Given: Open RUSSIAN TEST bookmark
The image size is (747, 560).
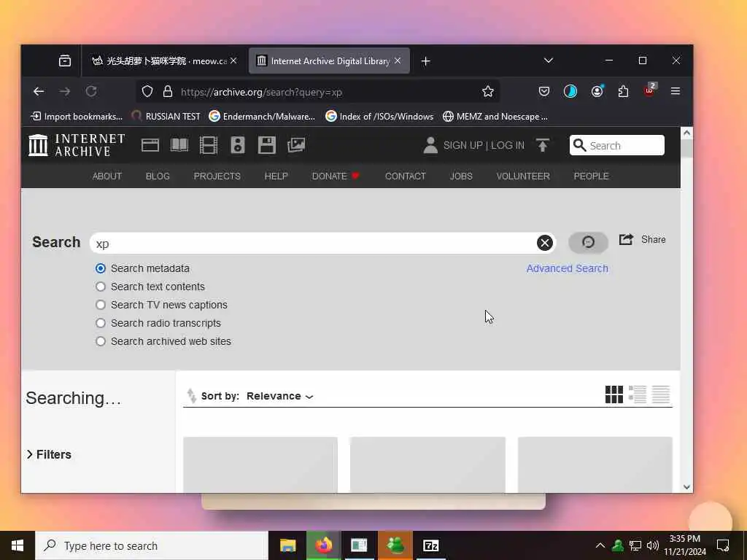Looking at the screenshot, I should click(166, 116).
